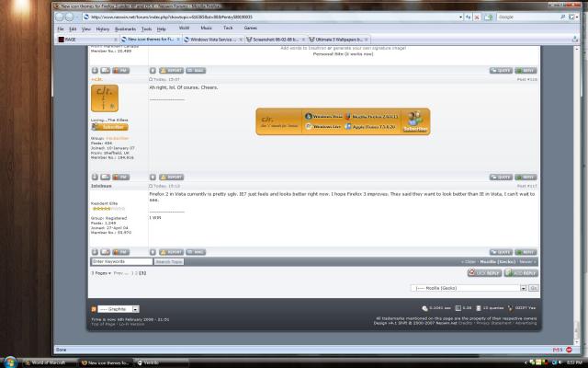
Task: Click the red letters icon in the status bar
Action: 558,350
